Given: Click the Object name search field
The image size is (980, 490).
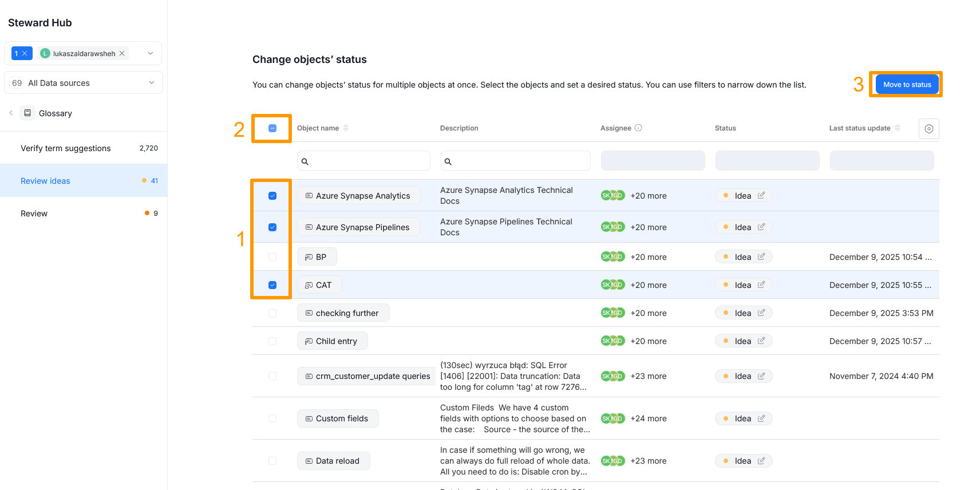Looking at the screenshot, I should pos(366,161).
